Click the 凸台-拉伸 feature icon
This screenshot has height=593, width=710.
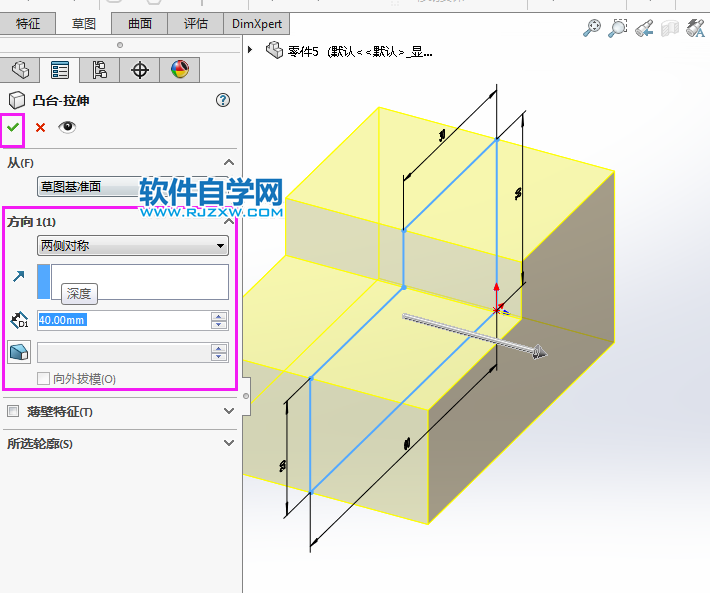[17, 100]
